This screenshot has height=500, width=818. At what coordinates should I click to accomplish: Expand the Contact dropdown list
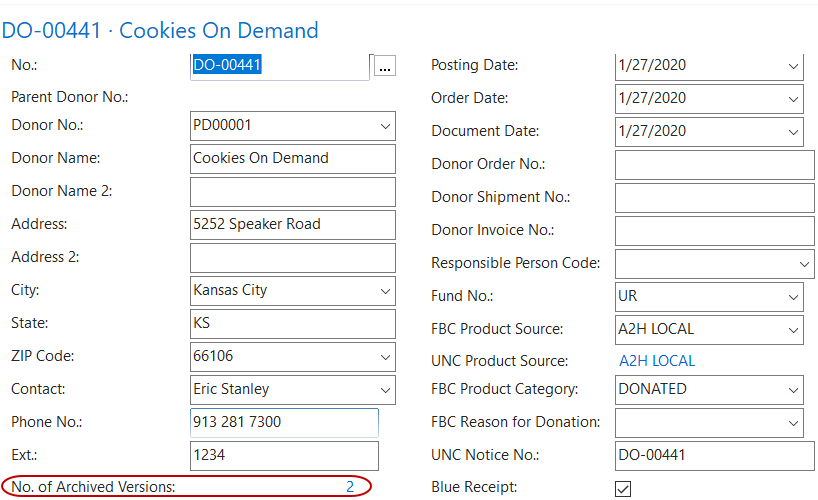coord(386,390)
